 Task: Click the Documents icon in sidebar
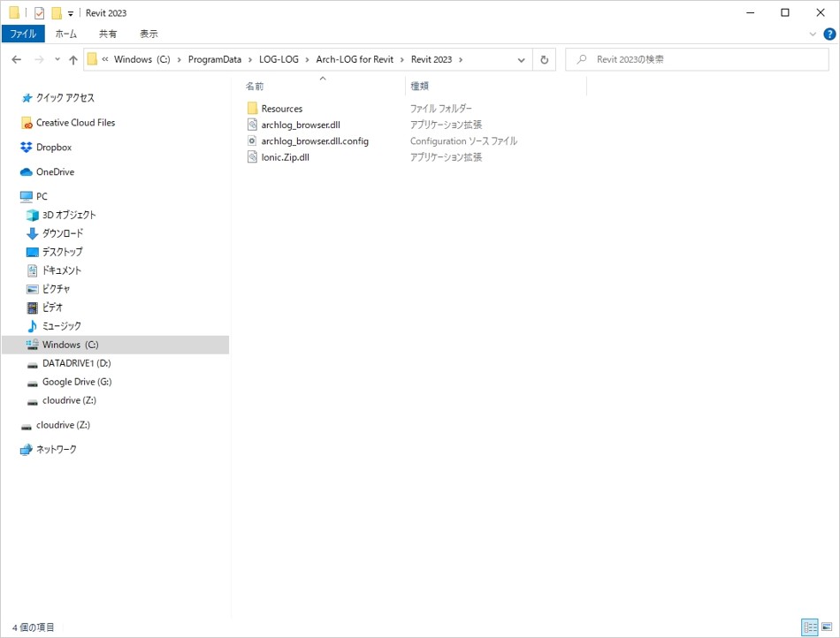tap(32, 270)
